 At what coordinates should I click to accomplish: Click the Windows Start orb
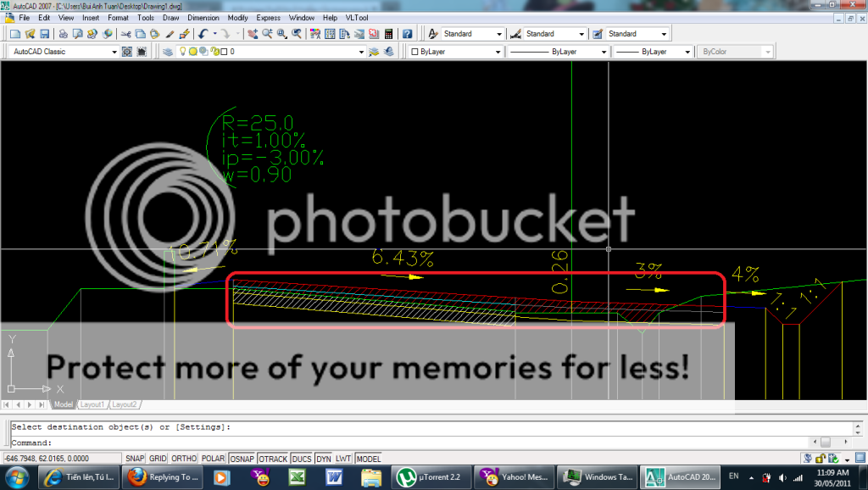pyautogui.click(x=17, y=476)
